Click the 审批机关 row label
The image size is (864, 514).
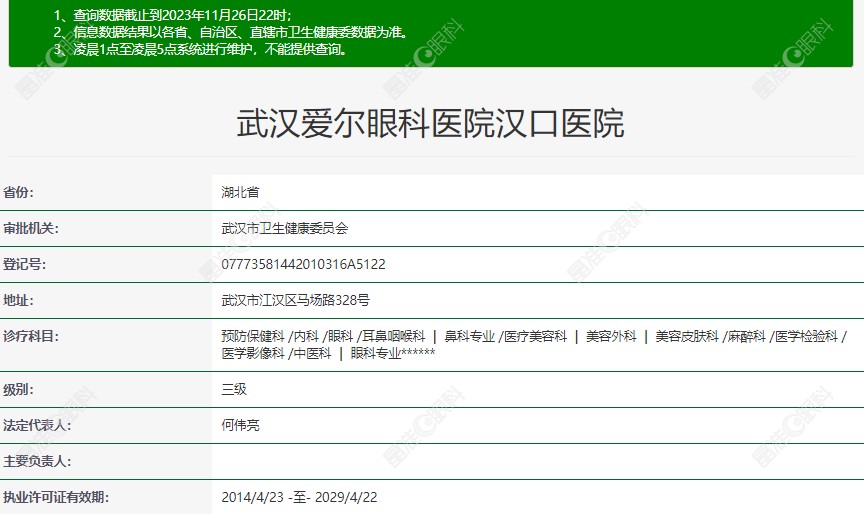31,228
